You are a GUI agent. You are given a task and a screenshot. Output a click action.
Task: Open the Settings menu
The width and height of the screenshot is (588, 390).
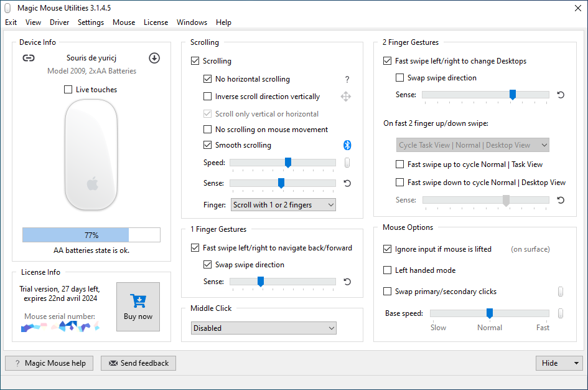[x=91, y=22]
